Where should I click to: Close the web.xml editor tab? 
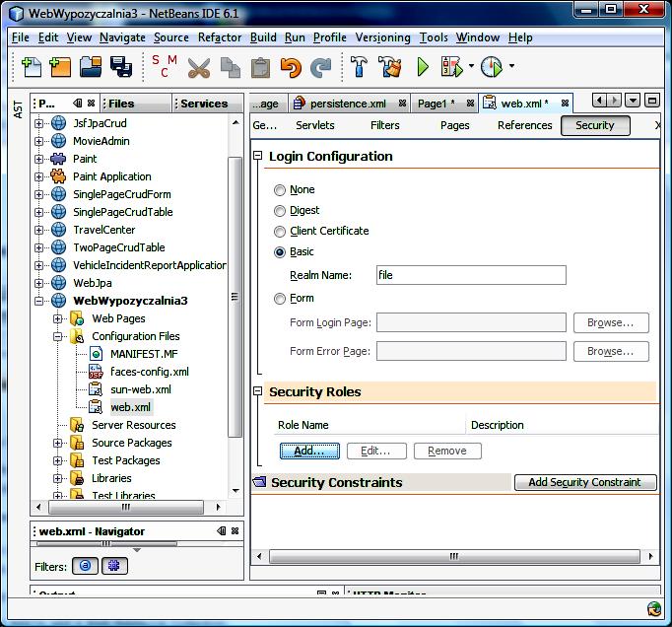click(x=566, y=104)
